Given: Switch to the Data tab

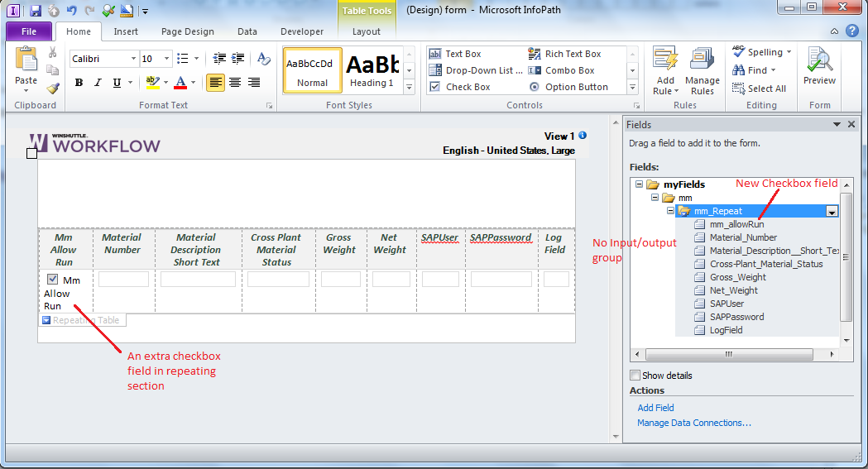Looking at the screenshot, I should [x=247, y=31].
